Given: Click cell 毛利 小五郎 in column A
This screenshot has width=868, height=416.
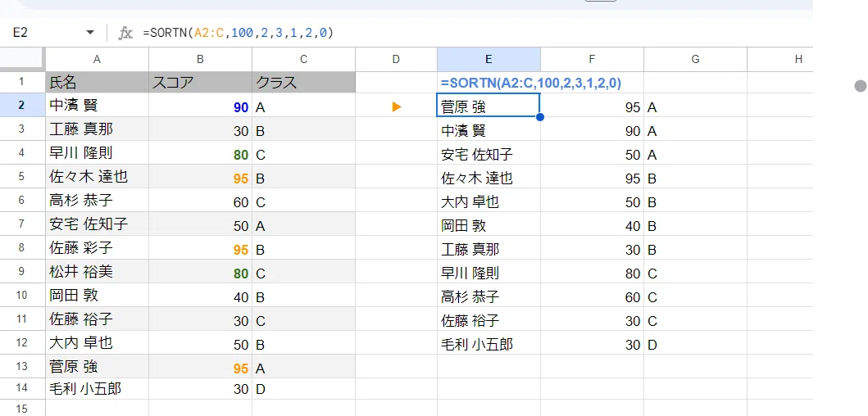Looking at the screenshot, I should (97, 389).
